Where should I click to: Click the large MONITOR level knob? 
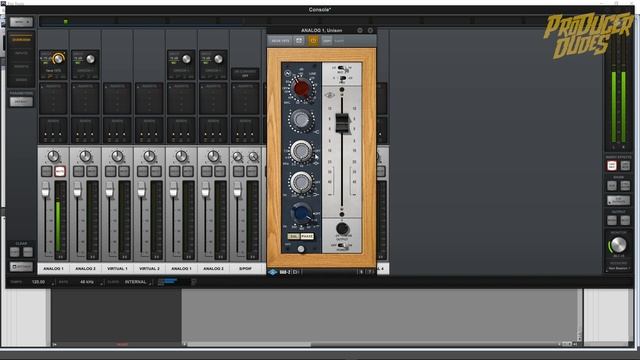click(618, 245)
